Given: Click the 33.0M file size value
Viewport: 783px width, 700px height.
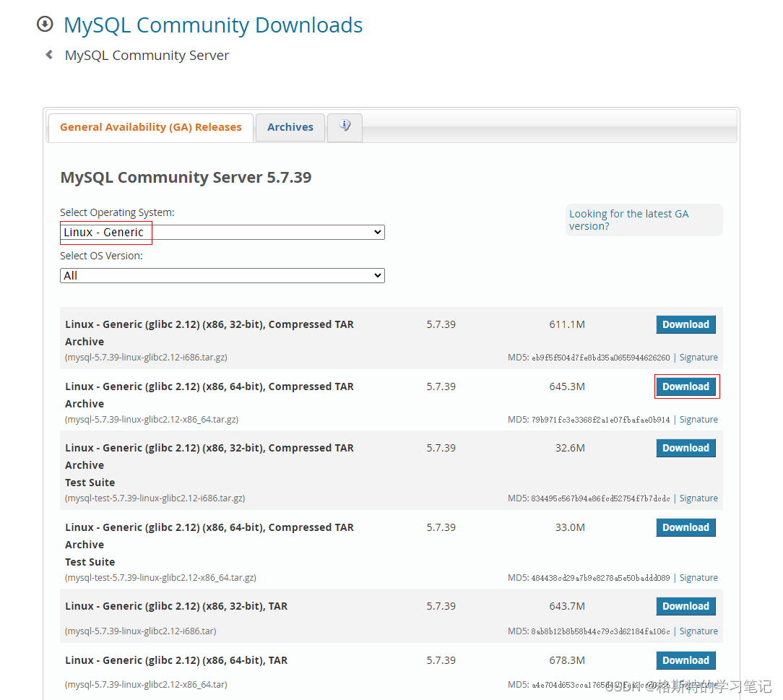Looking at the screenshot, I should 570,527.
